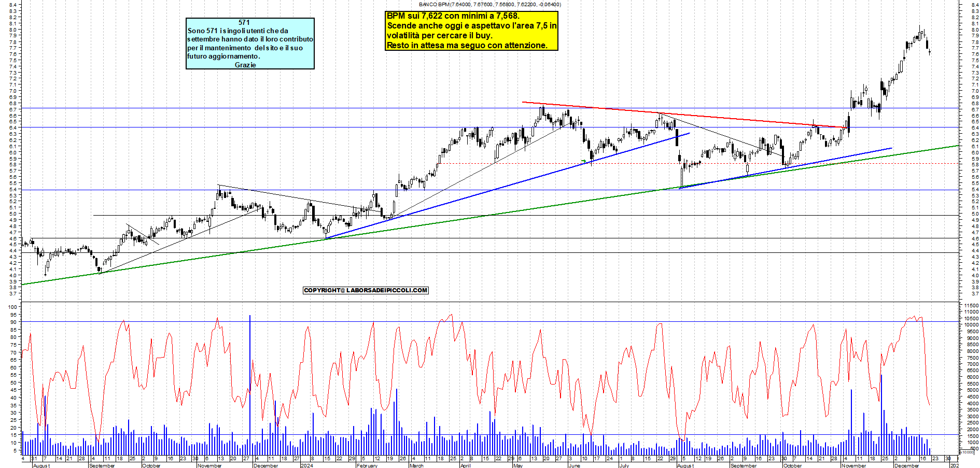Click the dotted horizontal line near 5.8
This screenshot has height=468, width=980.
click(x=700, y=164)
